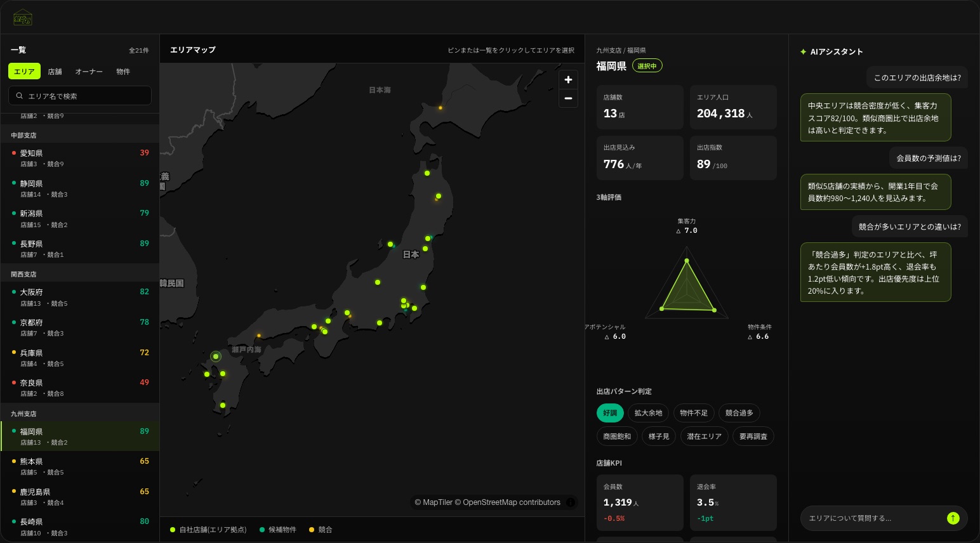This screenshot has width=980, height=543.
Task: Select 奈良県 in the area list
Action: tap(80, 388)
